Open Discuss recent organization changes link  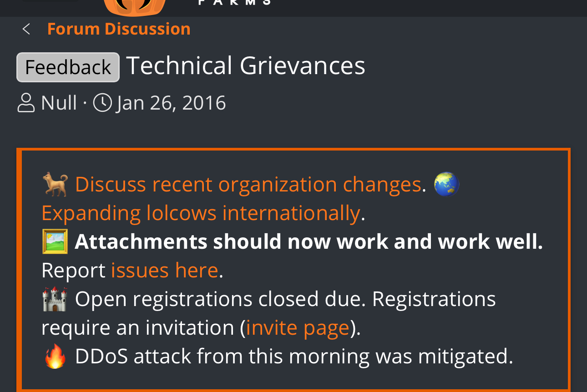point(248,185)
